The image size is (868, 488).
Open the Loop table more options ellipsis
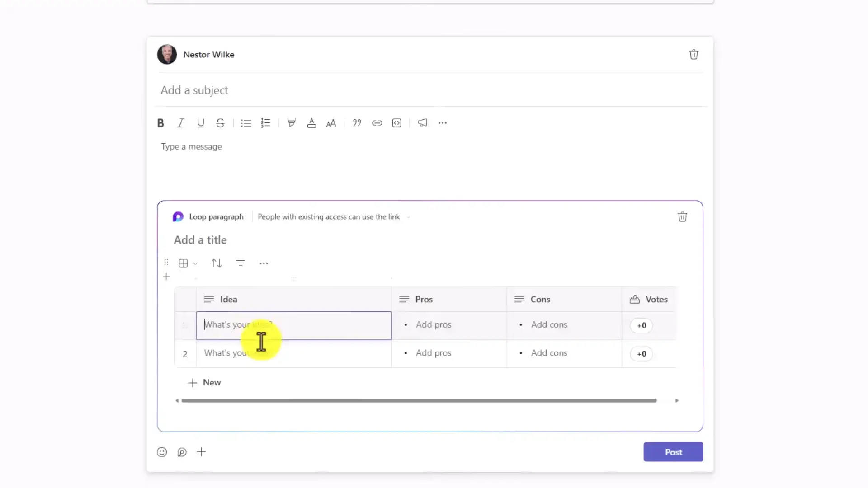pyautogui.click(x=264, y=263)
